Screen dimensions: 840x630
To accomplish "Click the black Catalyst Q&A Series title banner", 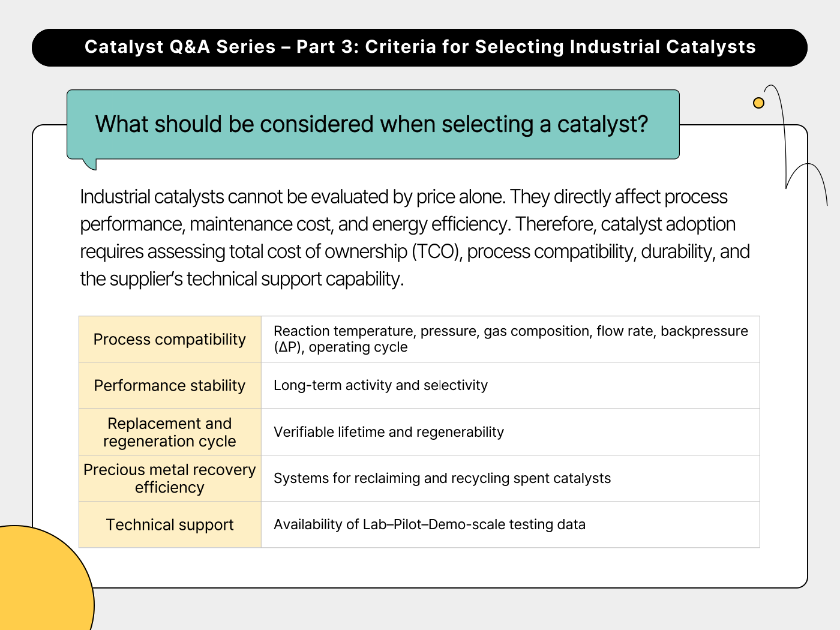I will [x=419, y=47].
